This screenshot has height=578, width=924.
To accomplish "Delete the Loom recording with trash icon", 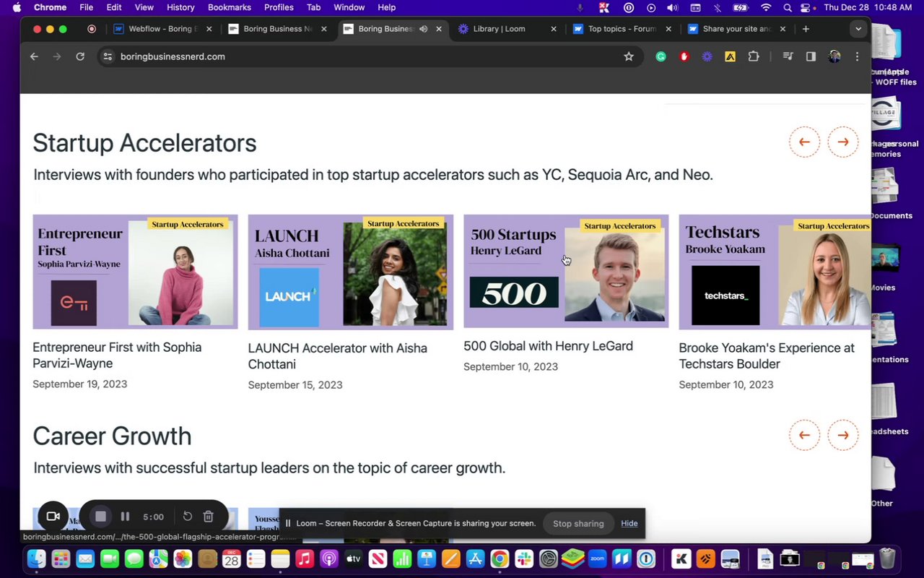I will coord(208,516).
